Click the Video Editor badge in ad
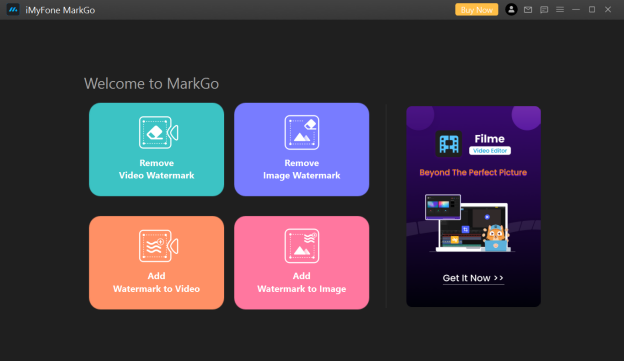 pyautogui.click(x=490, y=151)
